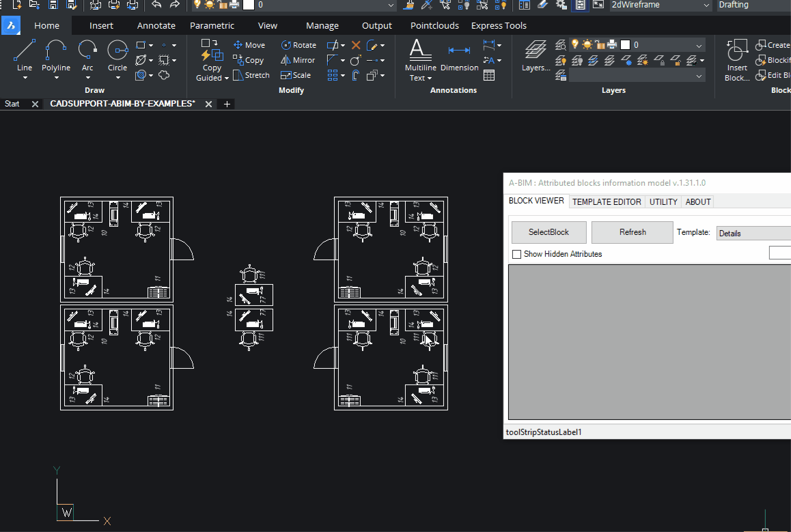Image resolution: width=791 pixels, height=532 pixels.
Task: Select the Mirror tool
Action: click(x=298, y=60)
